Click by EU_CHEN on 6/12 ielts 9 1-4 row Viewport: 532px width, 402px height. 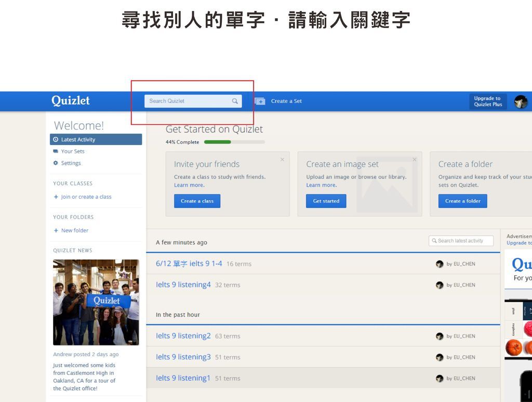click(461, 264)
